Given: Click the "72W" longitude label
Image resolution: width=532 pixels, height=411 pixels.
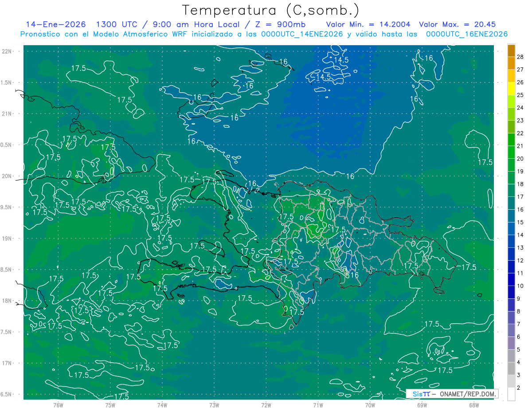Looking at the screenshot, I should tap(266, 405).
